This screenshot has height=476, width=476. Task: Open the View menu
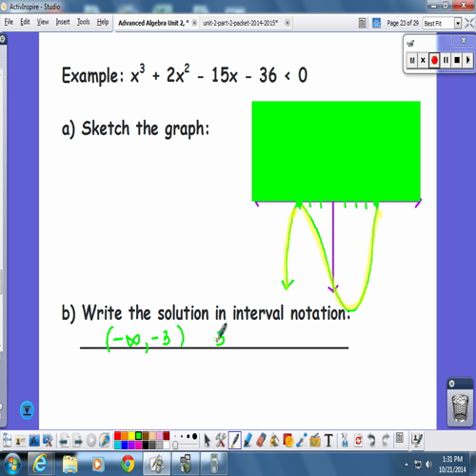coord(43,22)
